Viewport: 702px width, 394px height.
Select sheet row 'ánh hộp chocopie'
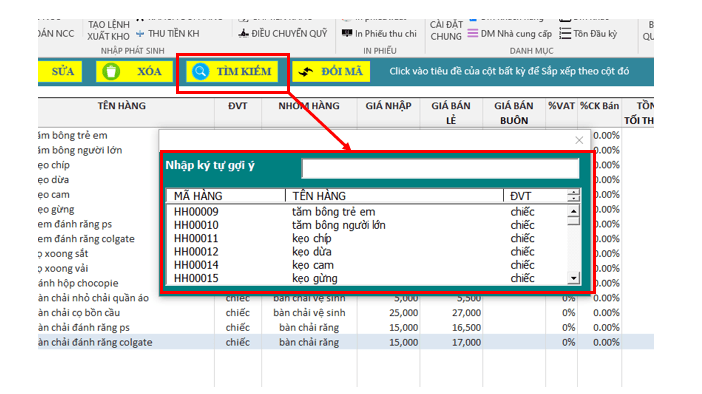pos(78,283)
